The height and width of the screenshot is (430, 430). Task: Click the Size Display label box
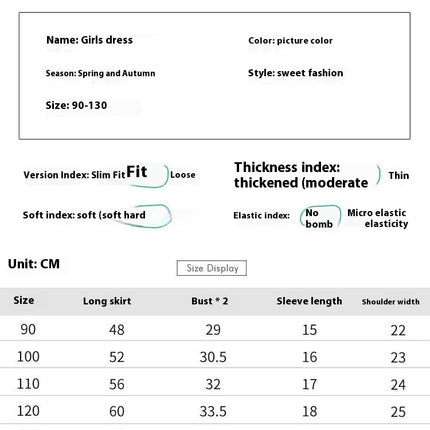[212, 268]
